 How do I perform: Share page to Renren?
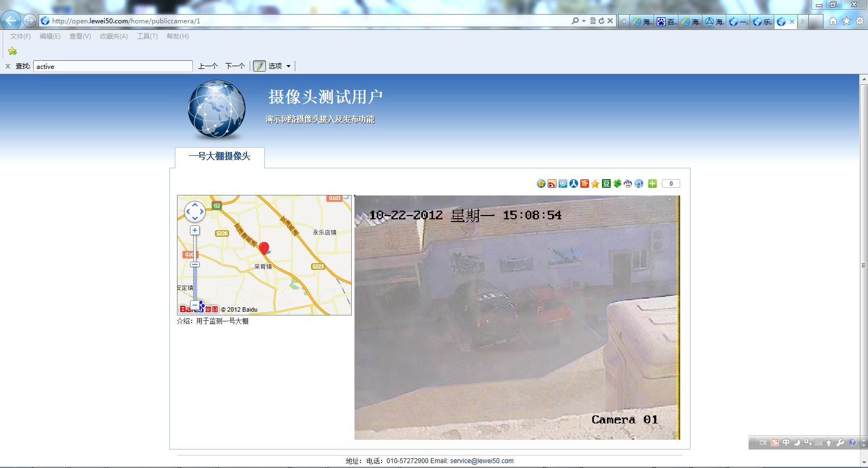pos(574,184)
